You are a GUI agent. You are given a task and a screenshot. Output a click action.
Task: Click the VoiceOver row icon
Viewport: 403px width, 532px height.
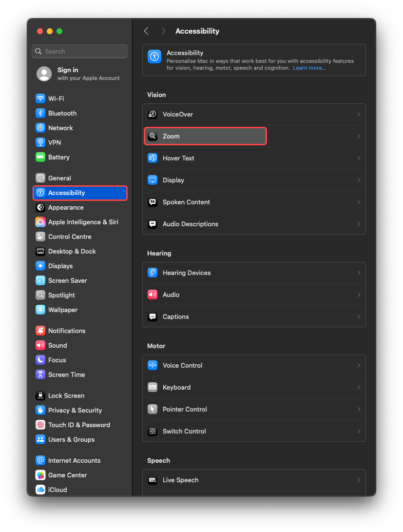point(153,114)
